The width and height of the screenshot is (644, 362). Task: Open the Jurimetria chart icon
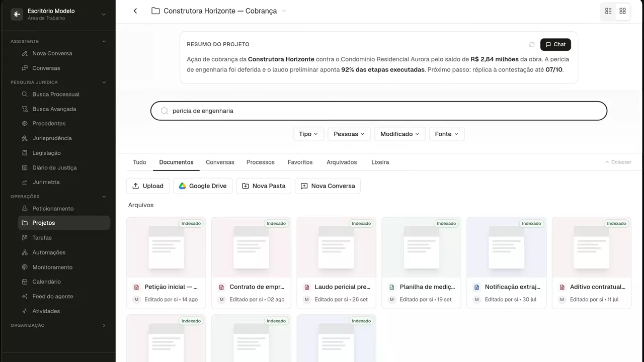coord(25,182)
